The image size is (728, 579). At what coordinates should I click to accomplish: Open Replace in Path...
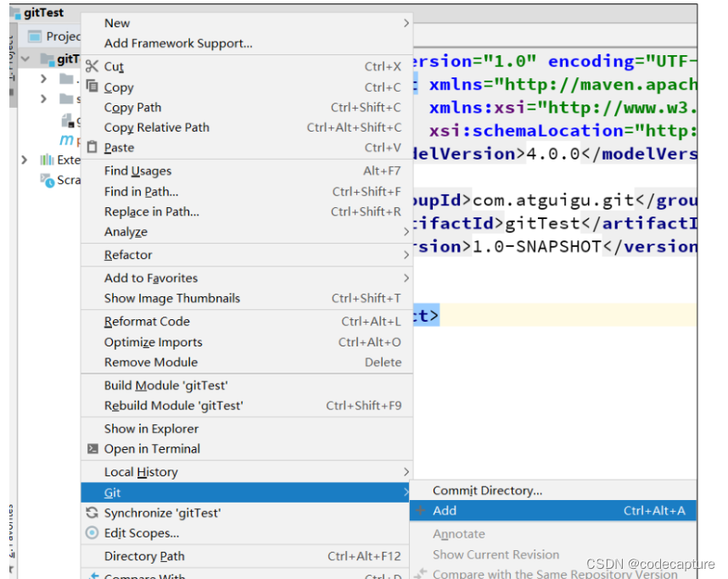247,211
